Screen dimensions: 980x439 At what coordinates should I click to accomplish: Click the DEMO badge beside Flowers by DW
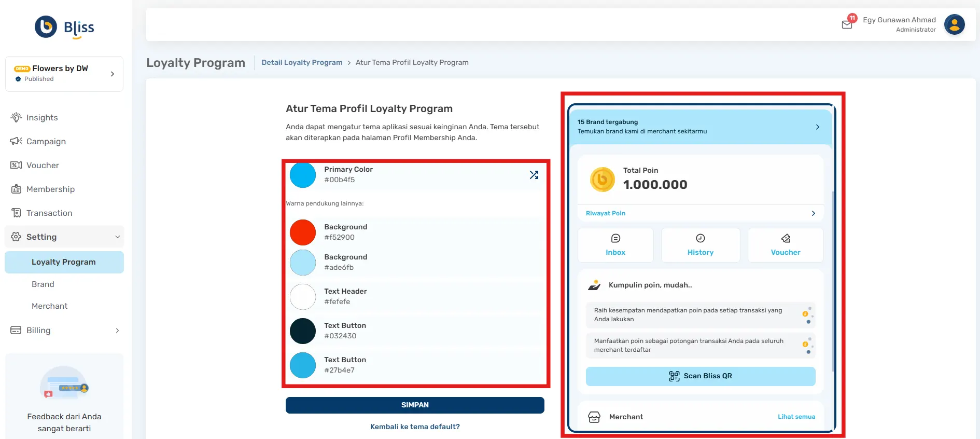pyautogui.click(x=22, y=68)
